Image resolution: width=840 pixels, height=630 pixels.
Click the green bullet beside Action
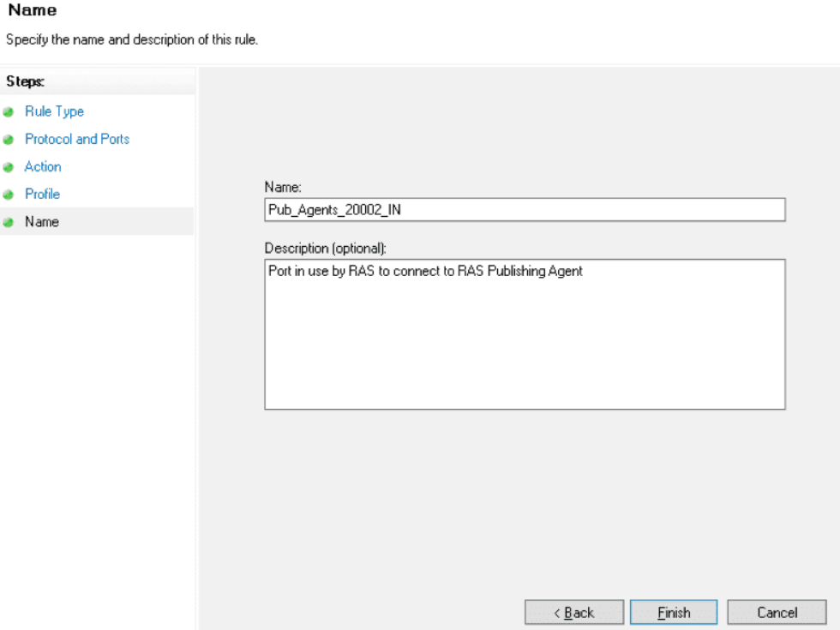point(8,167)
